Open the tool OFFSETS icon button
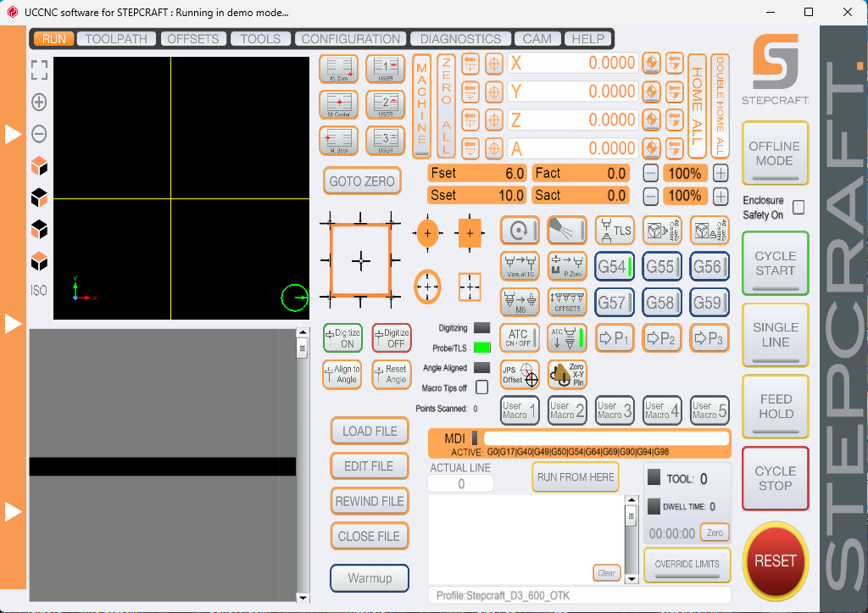Screen dimensions: 868x613 click(567, 303)
